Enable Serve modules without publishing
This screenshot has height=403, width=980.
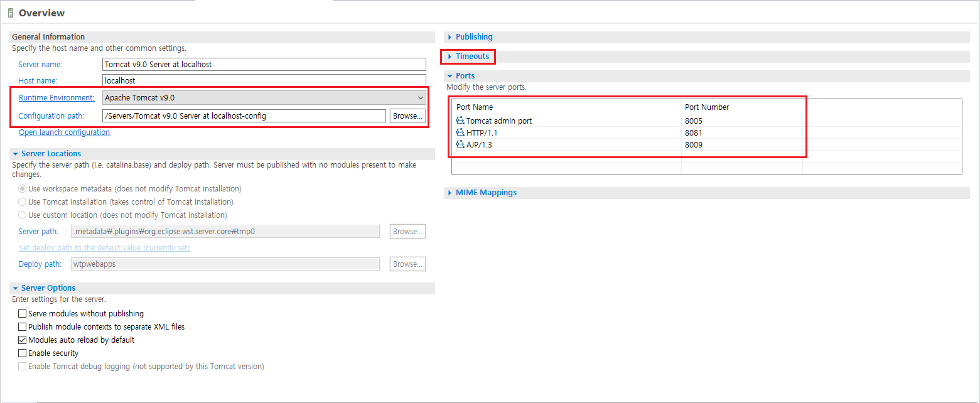pos(23,313)
